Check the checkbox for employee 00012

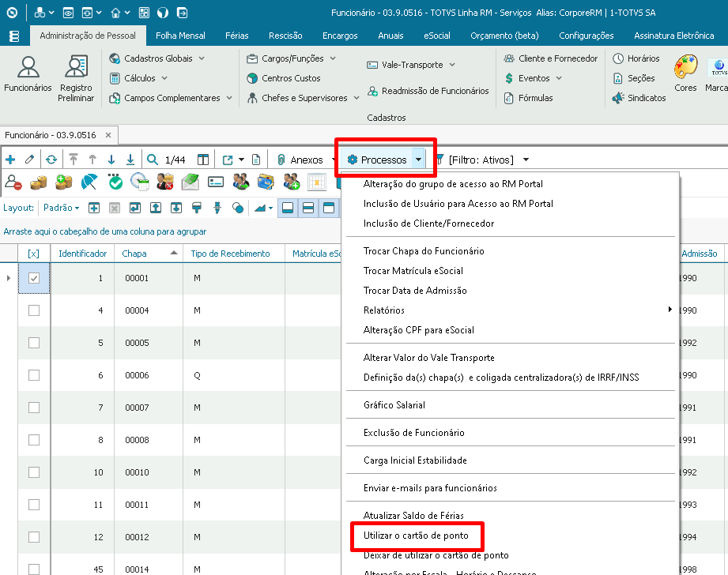coord(34,537)
